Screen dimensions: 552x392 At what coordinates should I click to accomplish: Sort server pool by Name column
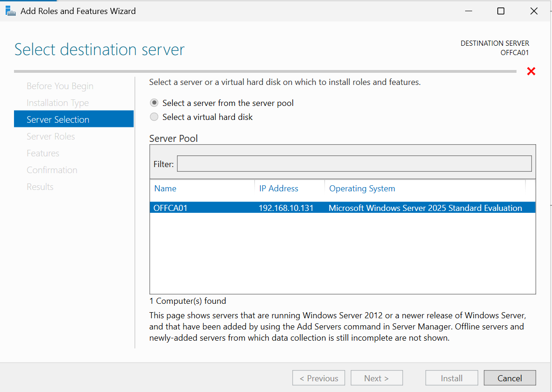click(x=165, y=189)
